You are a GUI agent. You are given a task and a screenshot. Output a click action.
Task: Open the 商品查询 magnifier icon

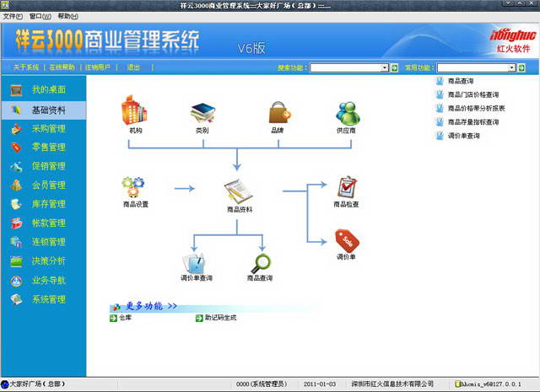pyautogui.click(x=261, y=264)
